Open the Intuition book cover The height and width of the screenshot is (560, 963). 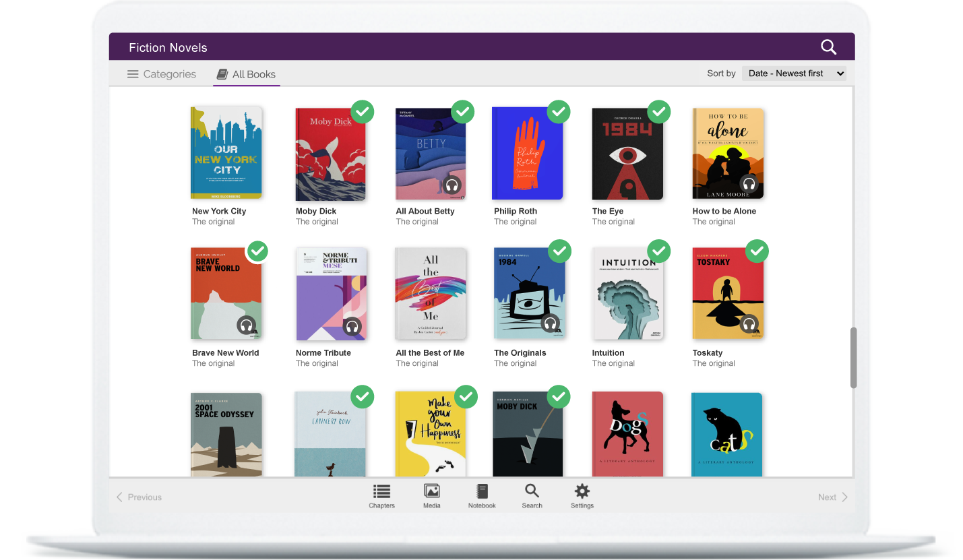pyautogui.click(x=628, y=294)
